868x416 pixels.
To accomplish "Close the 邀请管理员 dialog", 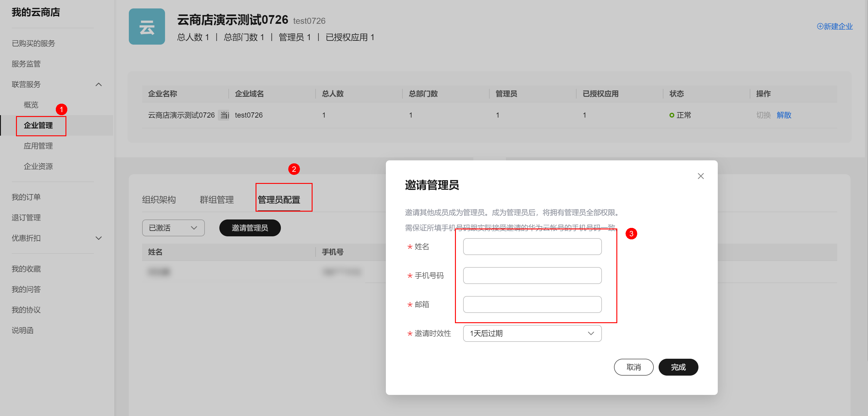I will coord(701,176).
